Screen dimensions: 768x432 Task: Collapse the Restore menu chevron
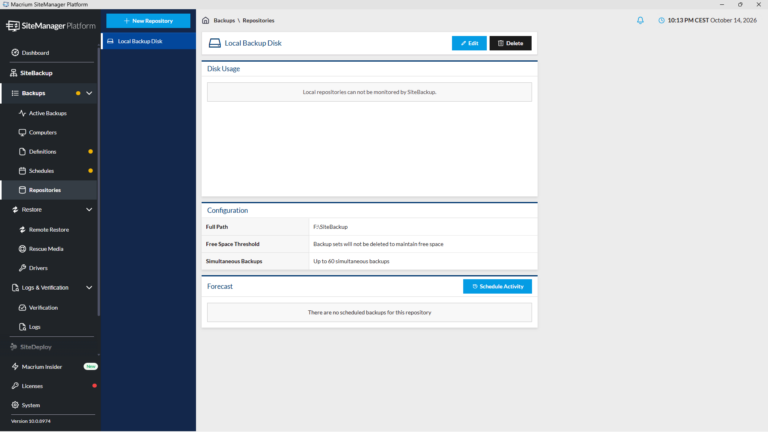point(89,210)
